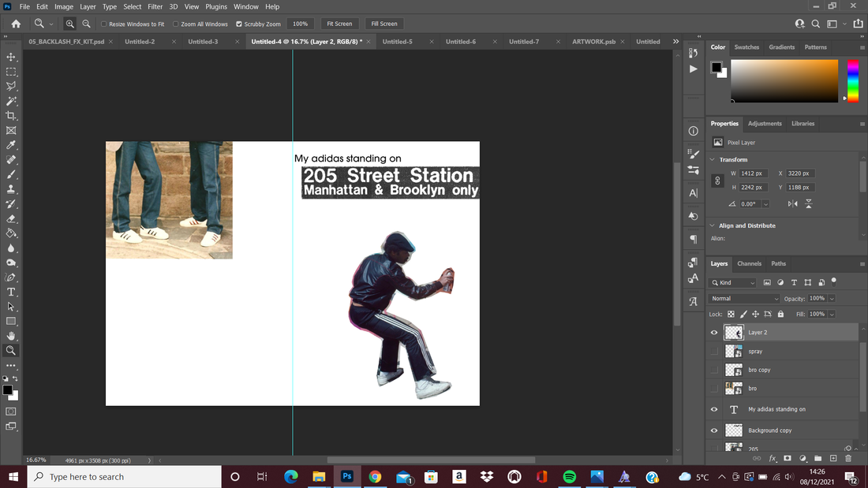868x488 pixels.
Task: Open the Filter menu
Action: click(155, 6)
